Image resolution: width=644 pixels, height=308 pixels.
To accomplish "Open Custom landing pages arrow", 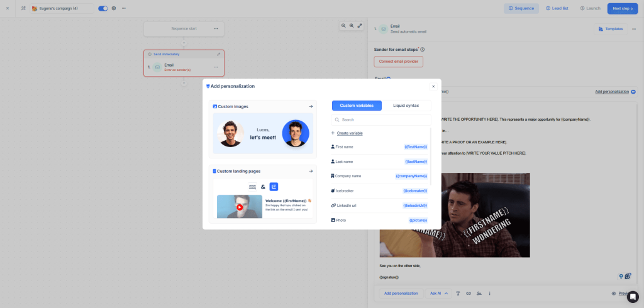I will 311,171.
